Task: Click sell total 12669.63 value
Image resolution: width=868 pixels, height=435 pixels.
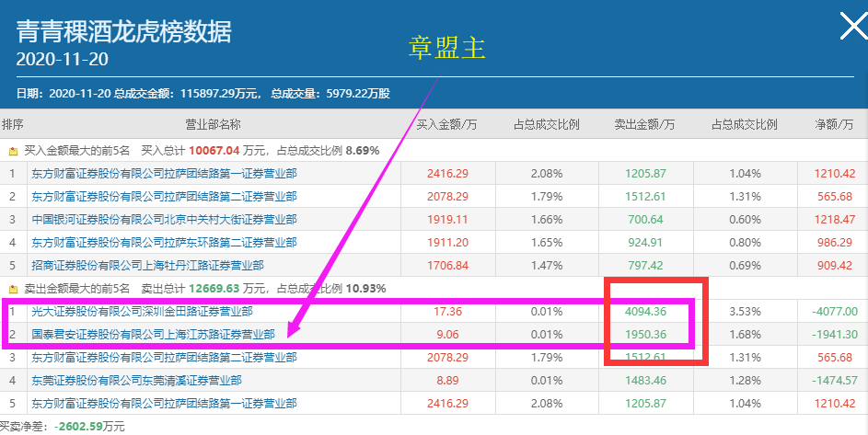Action: point(214,289)
